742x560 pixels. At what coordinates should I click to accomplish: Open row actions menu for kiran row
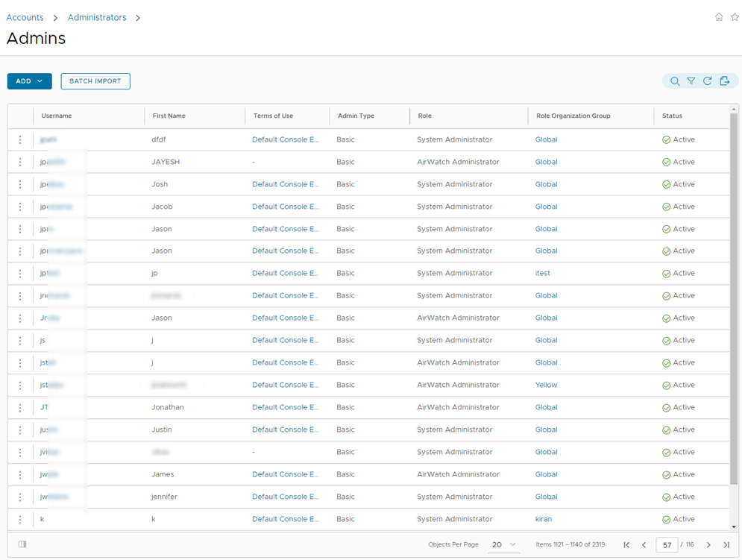(20, 519)
